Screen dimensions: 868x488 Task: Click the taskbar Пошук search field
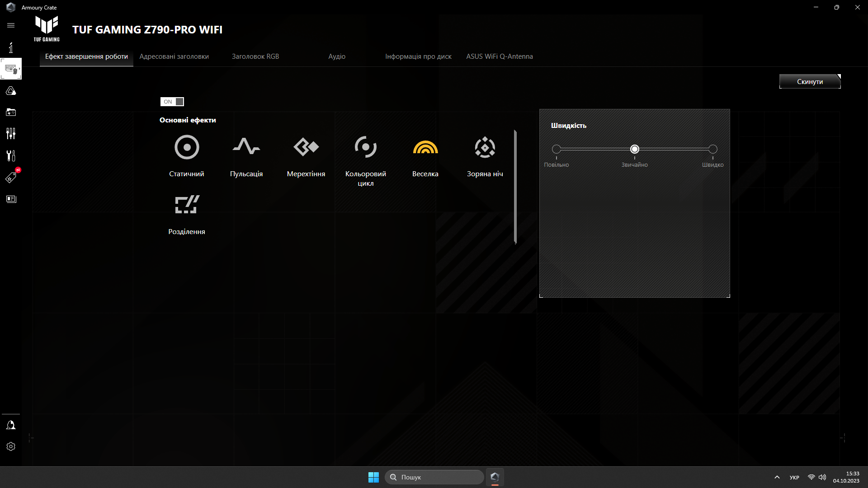tap(434, 477)
